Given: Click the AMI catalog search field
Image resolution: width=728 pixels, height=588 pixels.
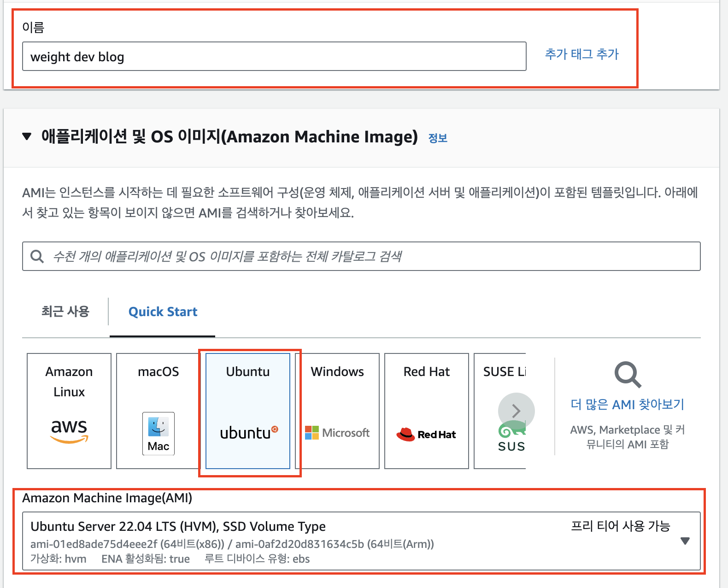Looking at the screenshot, I should (361, 256).
